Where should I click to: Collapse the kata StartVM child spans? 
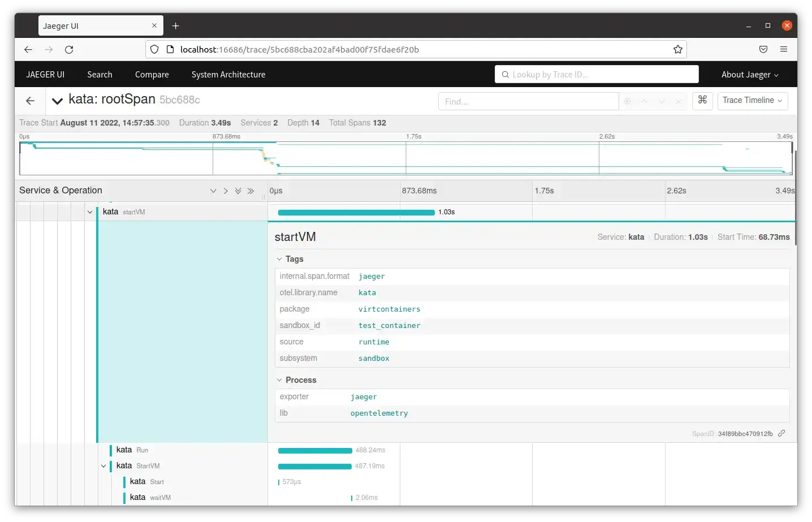click(103, 466)
